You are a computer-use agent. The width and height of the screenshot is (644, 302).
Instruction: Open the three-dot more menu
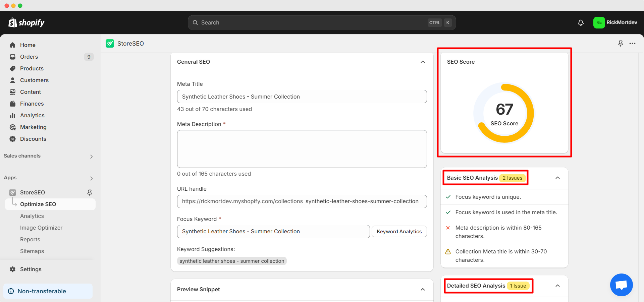[x=632, y=44]
